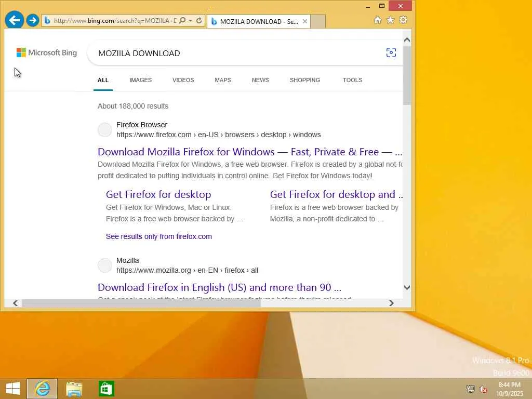The height and width of the screenshot is (399, 532).
Task: Click the firefox.com URL breadcrumb text
Action: [x=219, y=135]
